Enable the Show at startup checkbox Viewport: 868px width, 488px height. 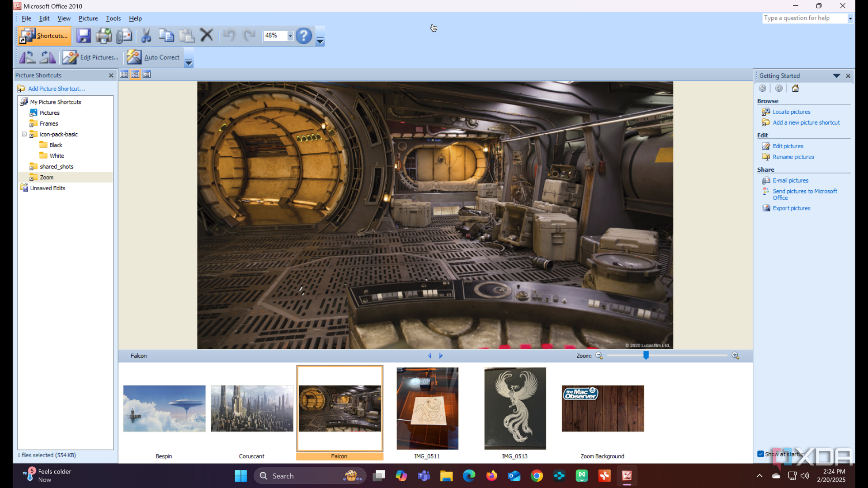tap(760, 455)
